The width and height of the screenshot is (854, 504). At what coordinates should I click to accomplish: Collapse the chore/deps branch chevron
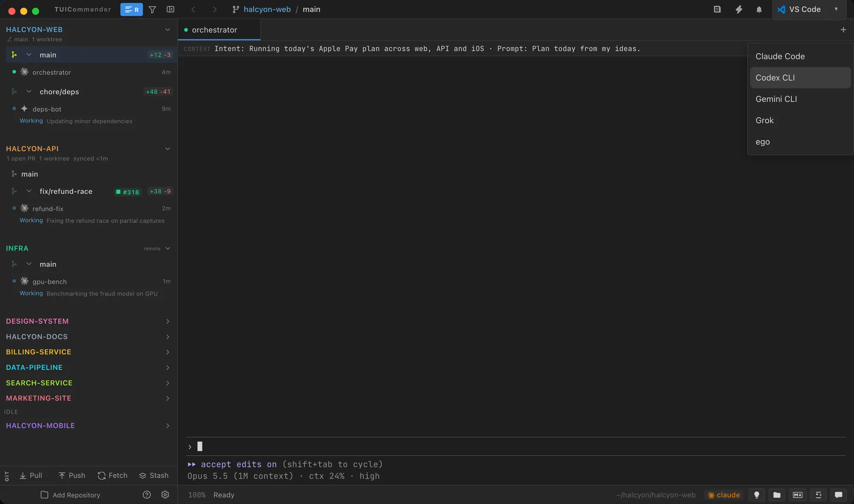click(29, 91)
